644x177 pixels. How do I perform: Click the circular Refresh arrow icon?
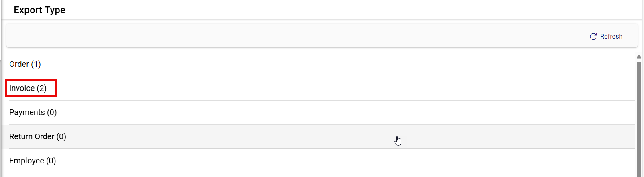(x=593, y=37)
